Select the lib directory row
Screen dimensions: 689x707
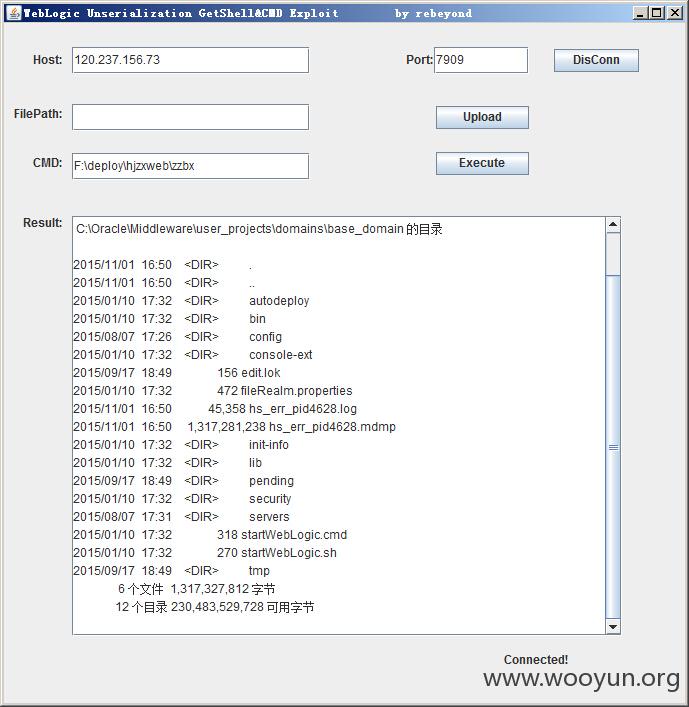pyautogui.click(x=167, y=463)
